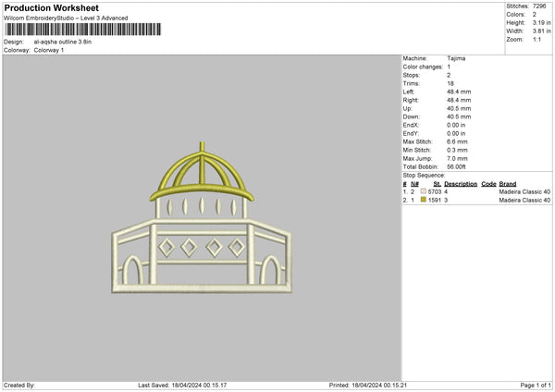The image size is (555, 392).
Task: Click the Colors value 2
Action: (x=535, y=15)
